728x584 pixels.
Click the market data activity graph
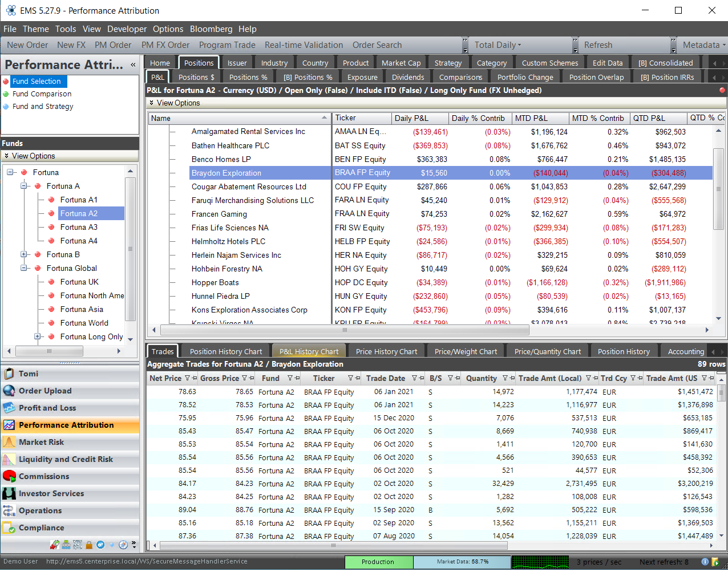540,562
